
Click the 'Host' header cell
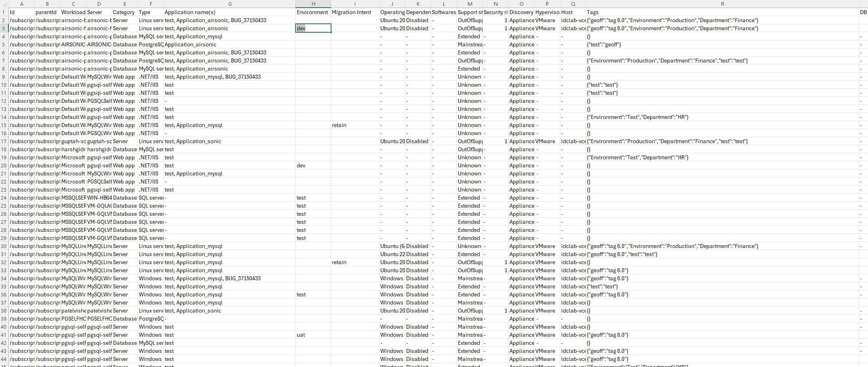pos(573,12)
